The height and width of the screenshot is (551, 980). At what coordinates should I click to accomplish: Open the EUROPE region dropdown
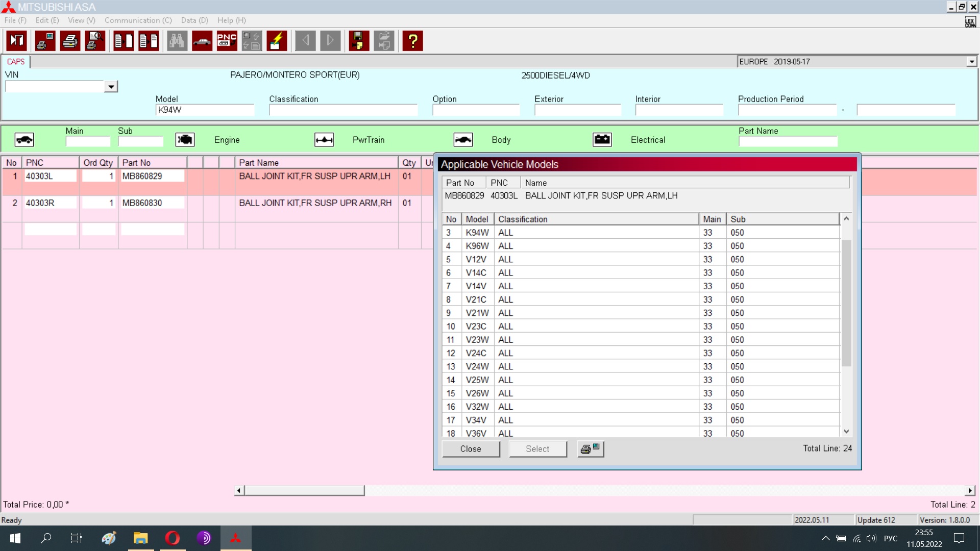pos(971,62)
